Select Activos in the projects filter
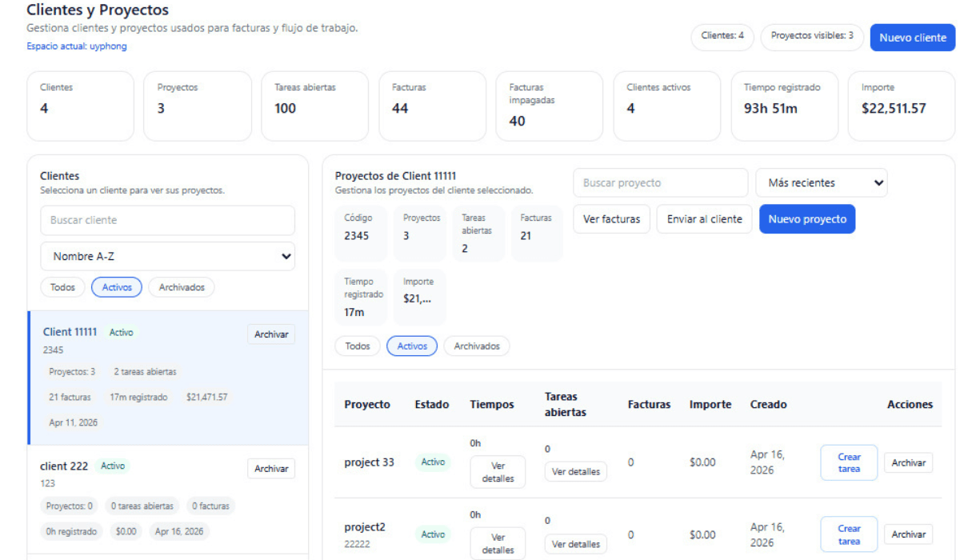 tap(412, 346)
